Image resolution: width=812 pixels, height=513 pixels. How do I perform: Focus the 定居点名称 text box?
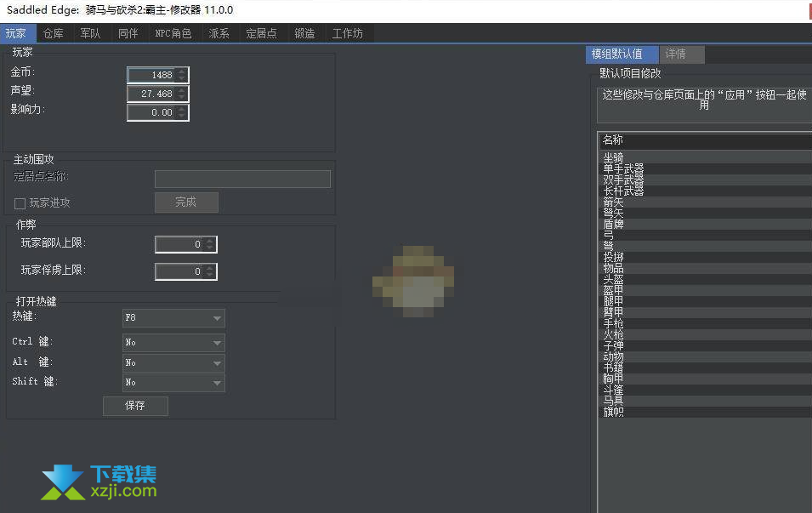tap(242, 179)
